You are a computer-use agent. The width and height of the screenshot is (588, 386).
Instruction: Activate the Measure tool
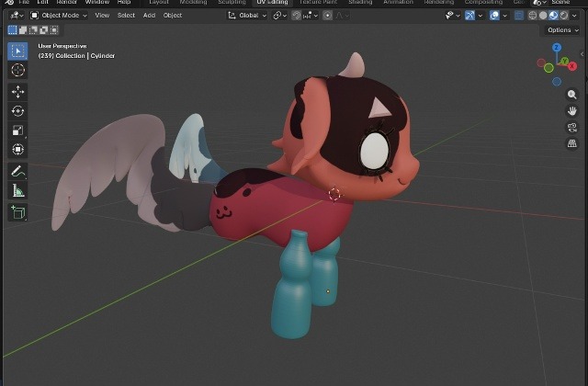click(x=17, y=191)
